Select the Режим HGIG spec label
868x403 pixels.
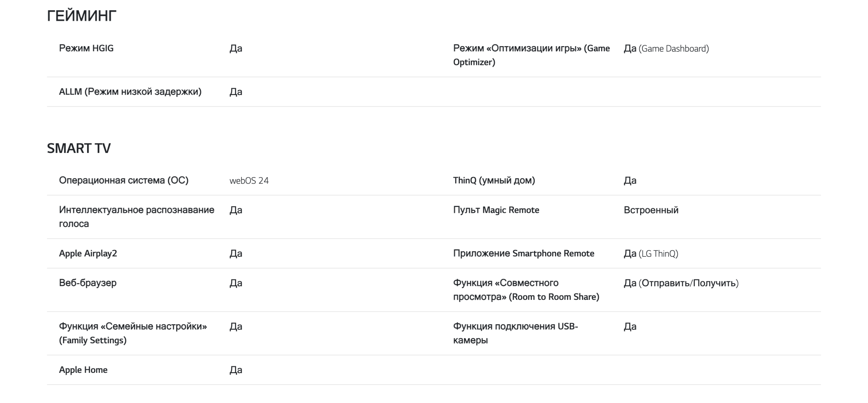pos(86,48)
